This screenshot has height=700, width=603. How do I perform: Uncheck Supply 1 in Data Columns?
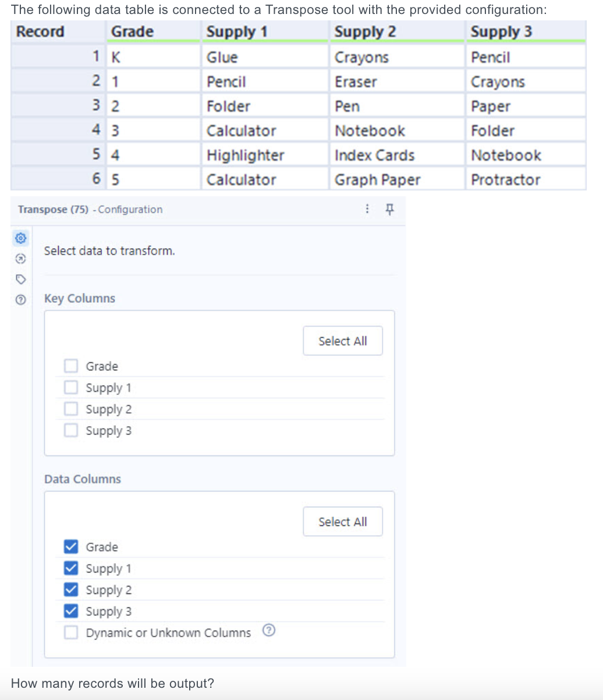[70, 568]
